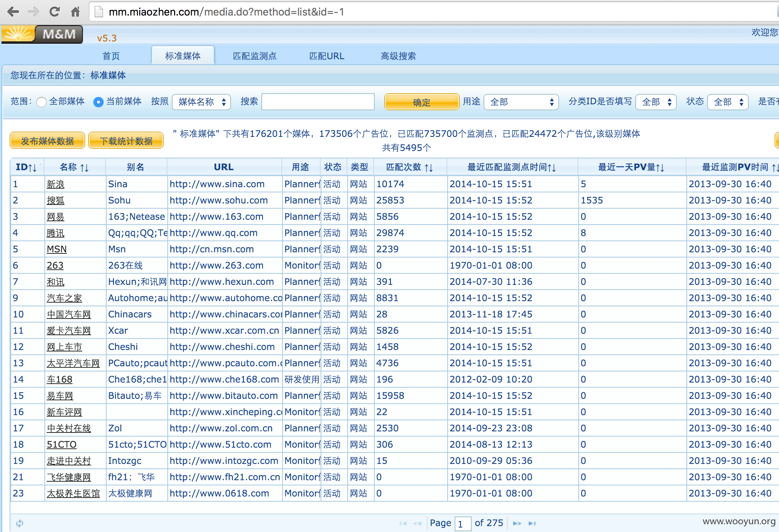Click the 下载统计数据 button
This screenshot has width=779, height=532.
[x=126, y=141]
